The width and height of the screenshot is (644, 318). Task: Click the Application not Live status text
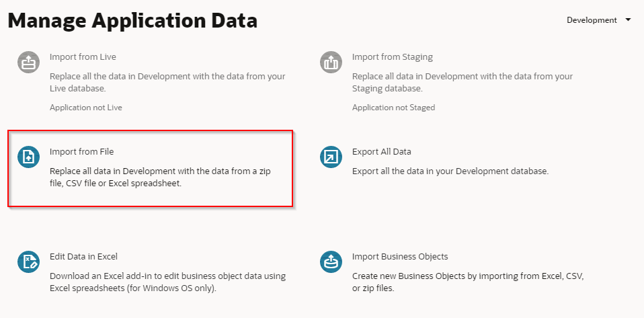[x=86, y=108]
